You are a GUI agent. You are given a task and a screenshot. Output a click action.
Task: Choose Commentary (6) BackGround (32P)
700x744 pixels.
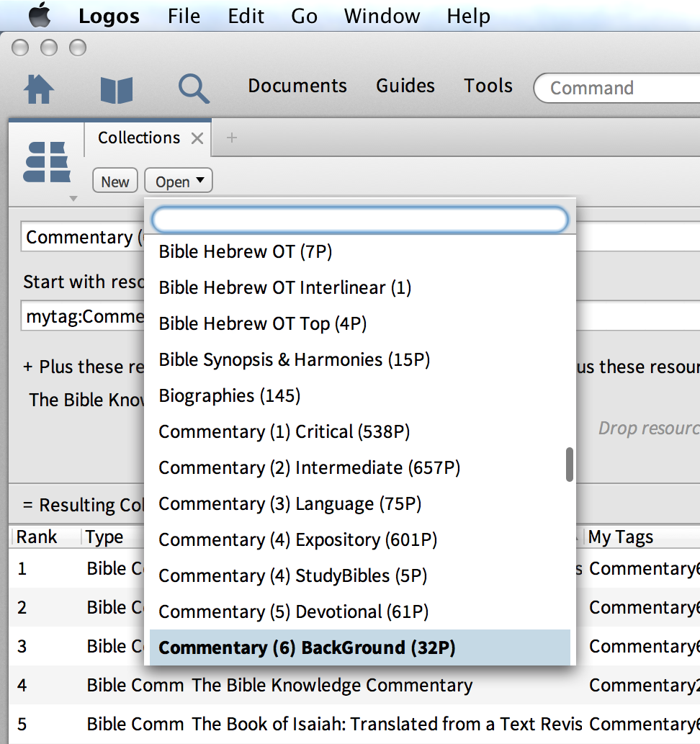(x=360, y=647)
